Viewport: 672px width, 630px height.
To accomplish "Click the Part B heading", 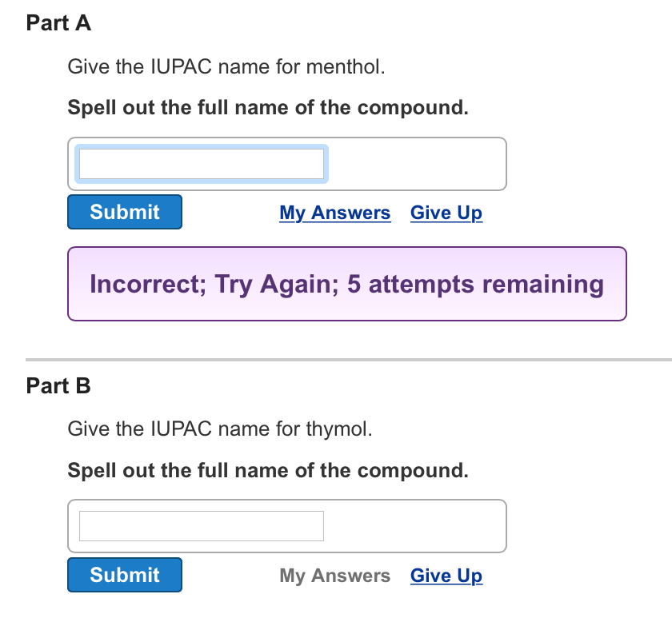I will coord(57,386).
